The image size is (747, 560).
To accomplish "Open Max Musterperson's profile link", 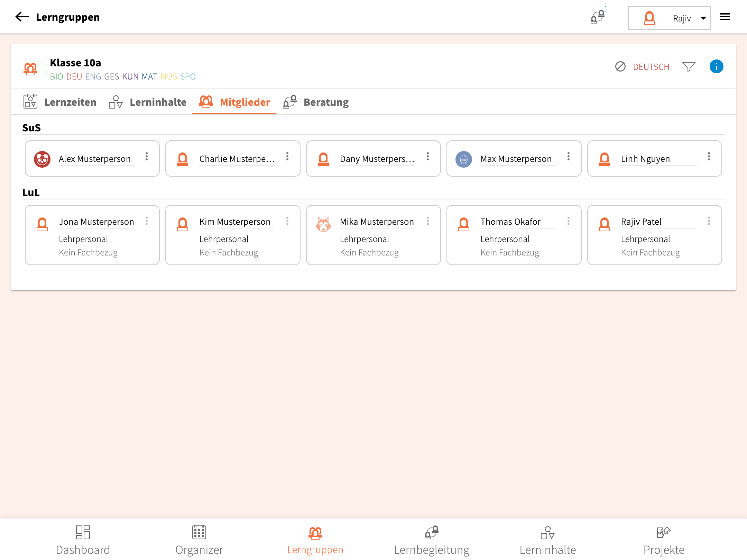I will coord(516,159).
